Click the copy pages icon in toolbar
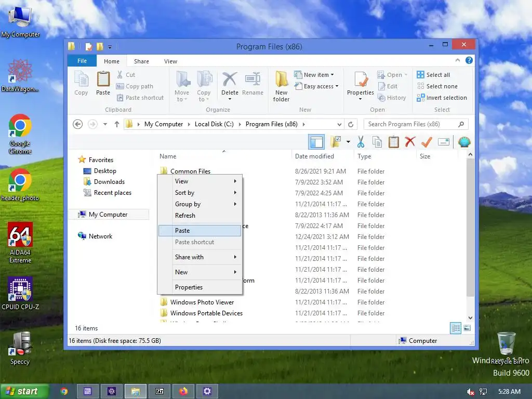 coord(377,142)
